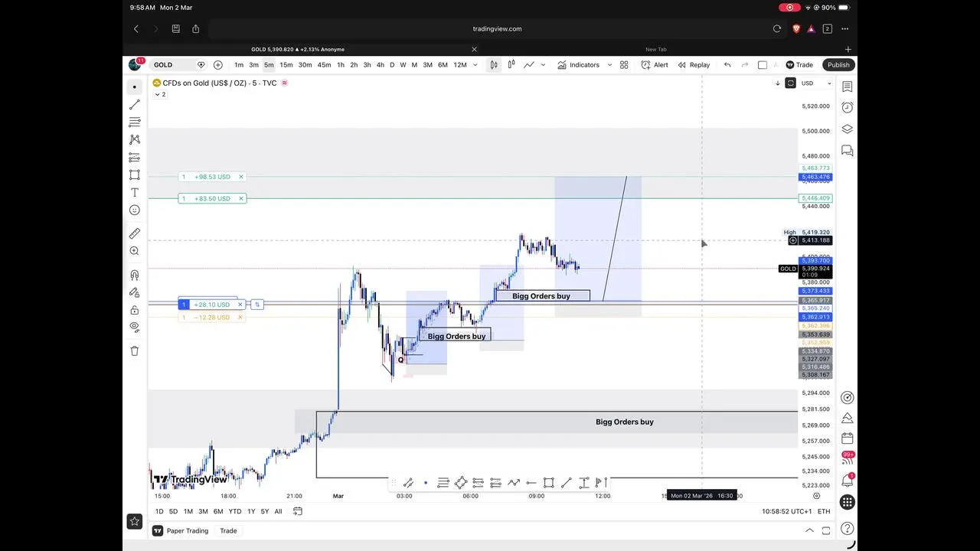
Task: Open the Object tree layers panel
Action: [x=847, y=129]
